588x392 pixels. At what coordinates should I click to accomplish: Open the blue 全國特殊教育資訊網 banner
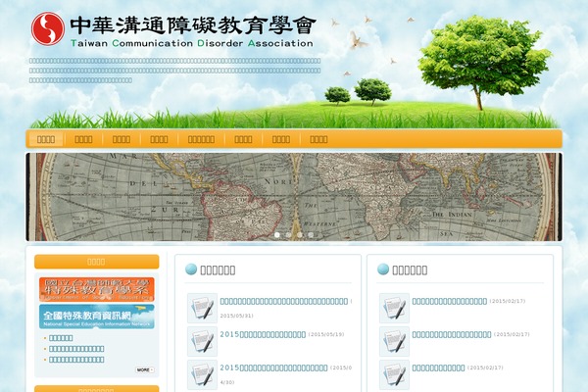(97, 317)
